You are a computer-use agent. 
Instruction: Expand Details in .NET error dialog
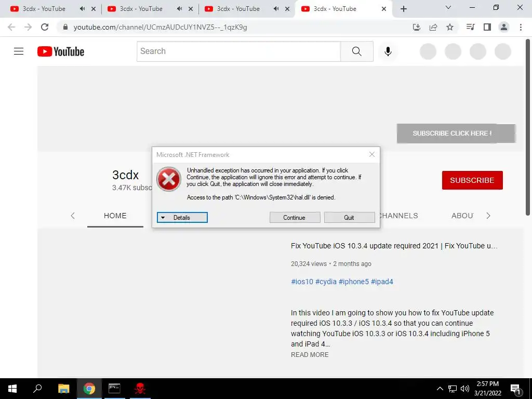182,218
